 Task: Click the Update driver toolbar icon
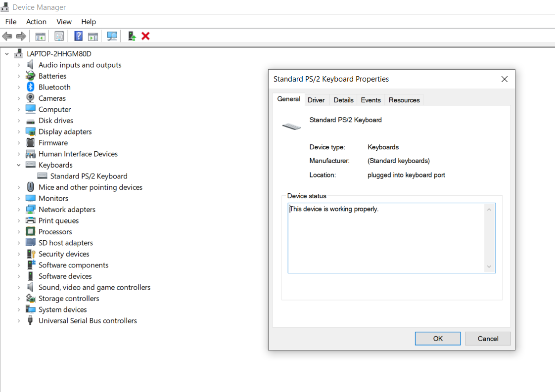click(132, 36)
